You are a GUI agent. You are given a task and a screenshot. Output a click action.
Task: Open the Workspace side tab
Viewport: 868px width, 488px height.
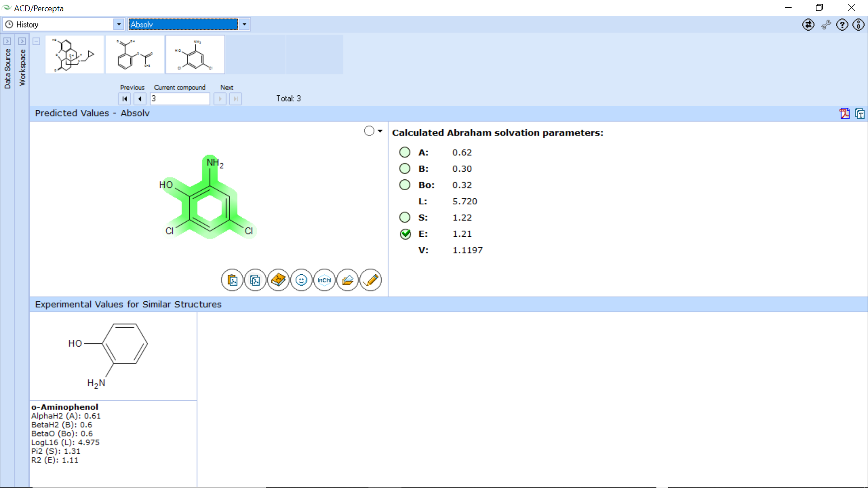(x=22, y=67)
